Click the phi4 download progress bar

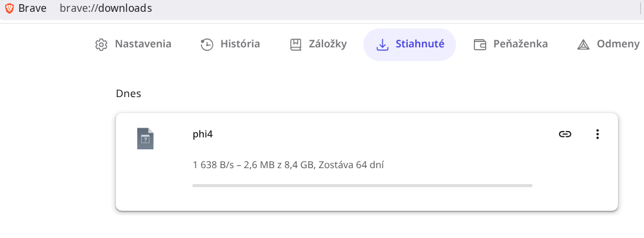pyautogui.click(x=362, y=185)
